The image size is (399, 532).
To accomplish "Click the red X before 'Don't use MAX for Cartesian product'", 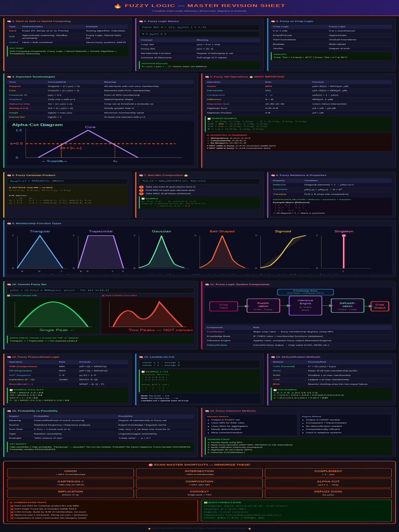I will pyautogui.click(x=11, y=506).
